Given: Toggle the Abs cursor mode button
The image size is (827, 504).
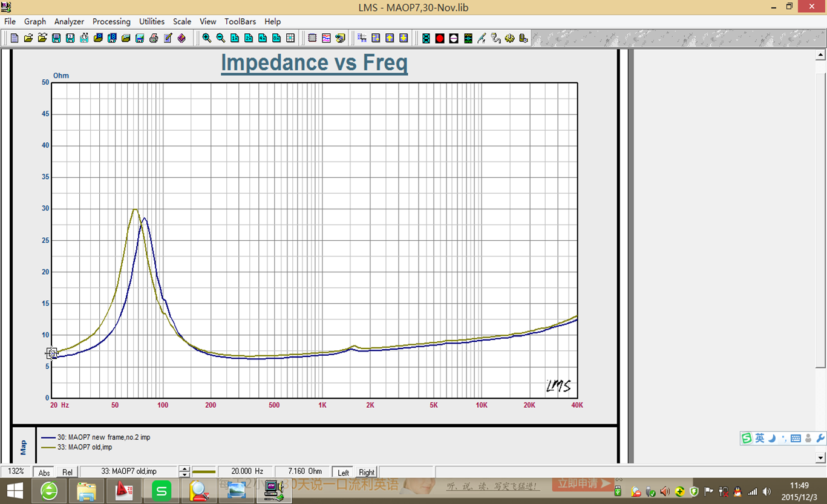Looking at the screenshot, I should (x=44, y=472).
